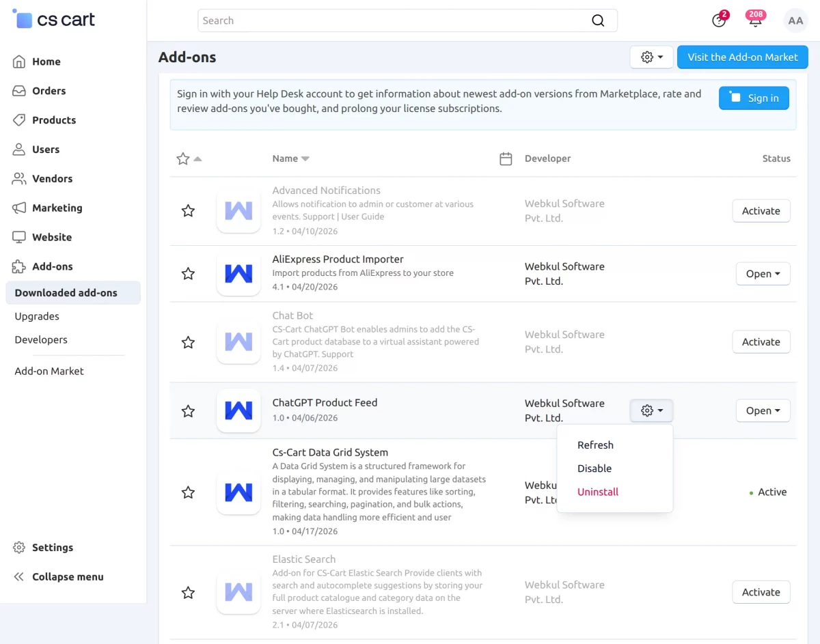Viewport: 820px width, 644px height.
Task: Click the calendar date column icon
Action: [x=506, y=159]
